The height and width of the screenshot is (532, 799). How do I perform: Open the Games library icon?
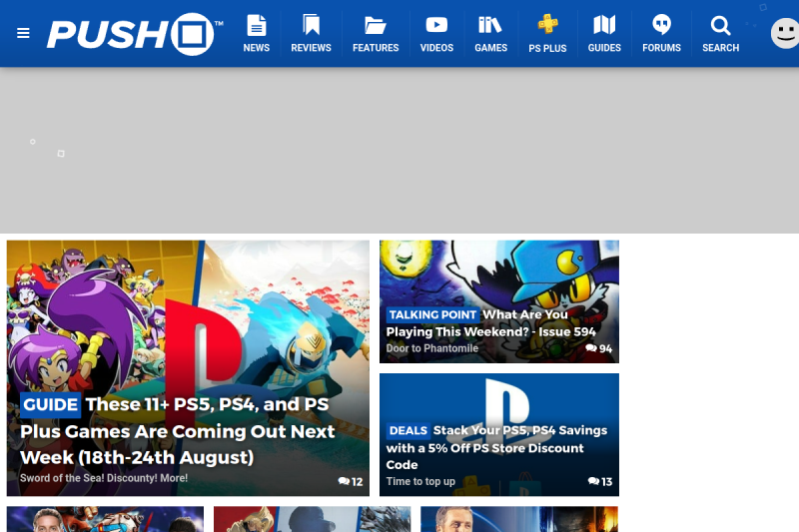click(490, 25)
